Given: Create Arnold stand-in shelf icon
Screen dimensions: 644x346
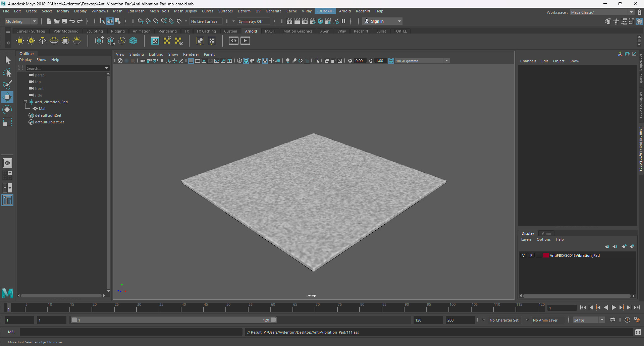Looking at the screenshot, I should click(99, 41).
